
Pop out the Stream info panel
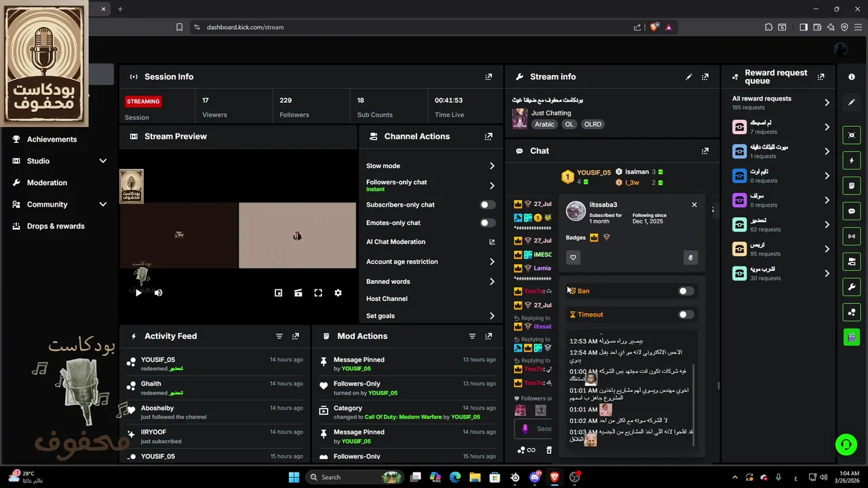[705, 77]
